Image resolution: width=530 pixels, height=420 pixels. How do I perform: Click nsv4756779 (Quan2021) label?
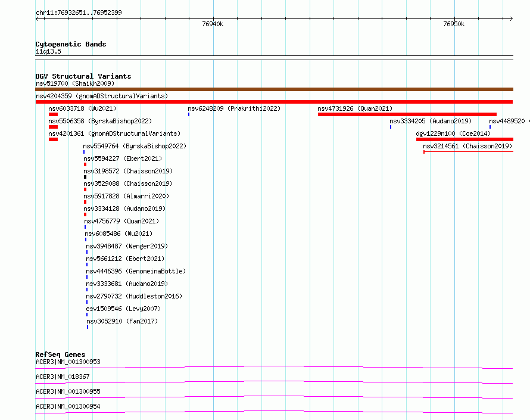tap(121, 221)
